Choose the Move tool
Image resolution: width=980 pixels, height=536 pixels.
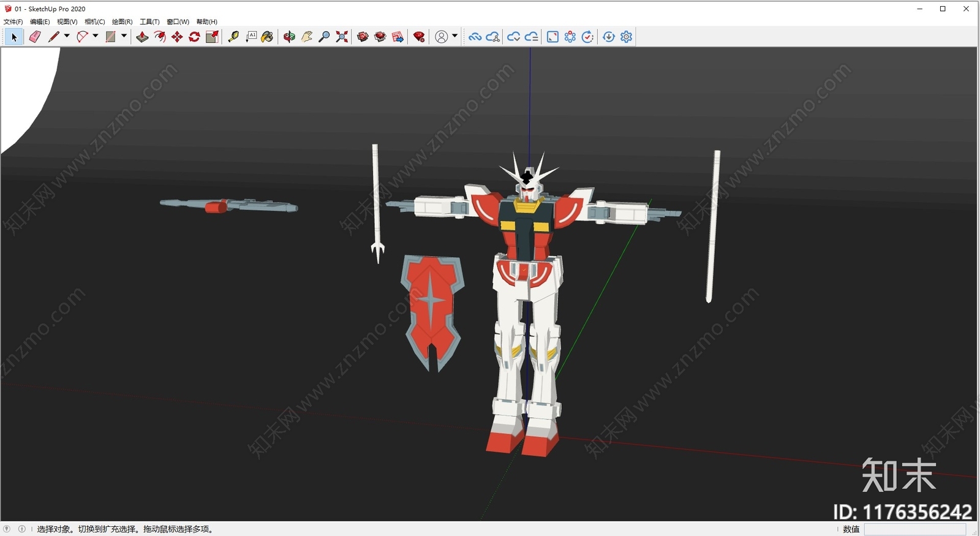tap(177, 37)
